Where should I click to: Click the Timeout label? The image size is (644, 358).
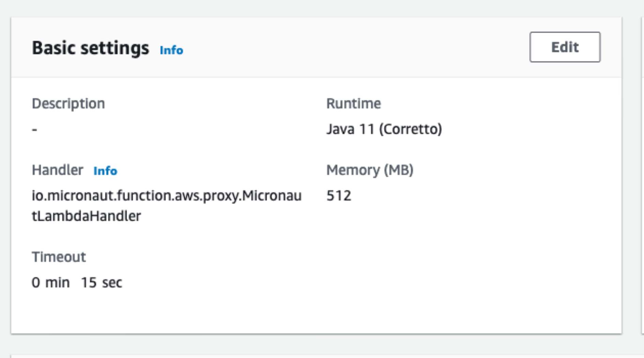coord(59,257)
